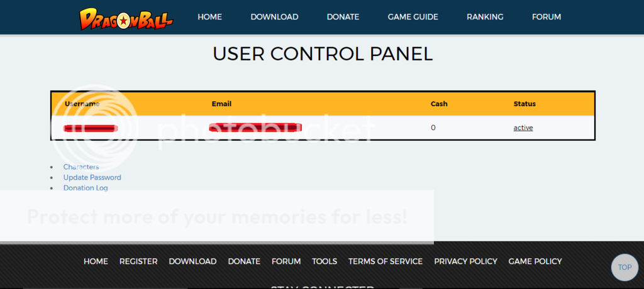Viewport: 644px width, 289px height.
Task: Open the Characters link
Action: 81,167
